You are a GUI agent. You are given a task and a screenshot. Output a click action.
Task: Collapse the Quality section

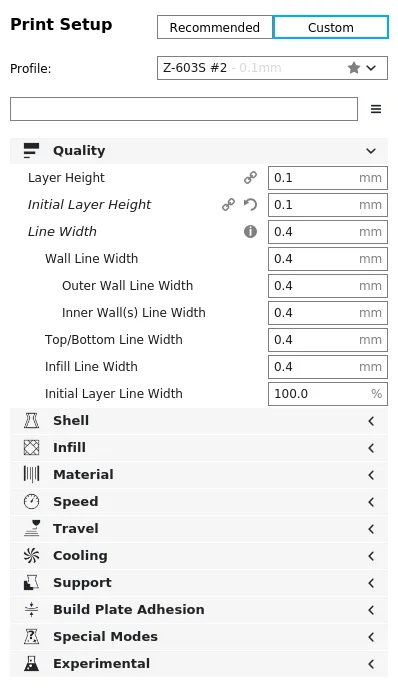pos(199,151)
